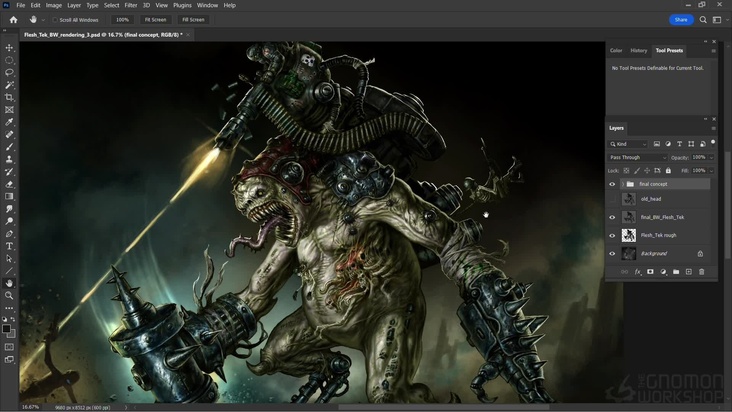This screenshot has height=412, width=732.
Task: Hide the Flesh_Tek rough layer
Action: pos(612,236)
